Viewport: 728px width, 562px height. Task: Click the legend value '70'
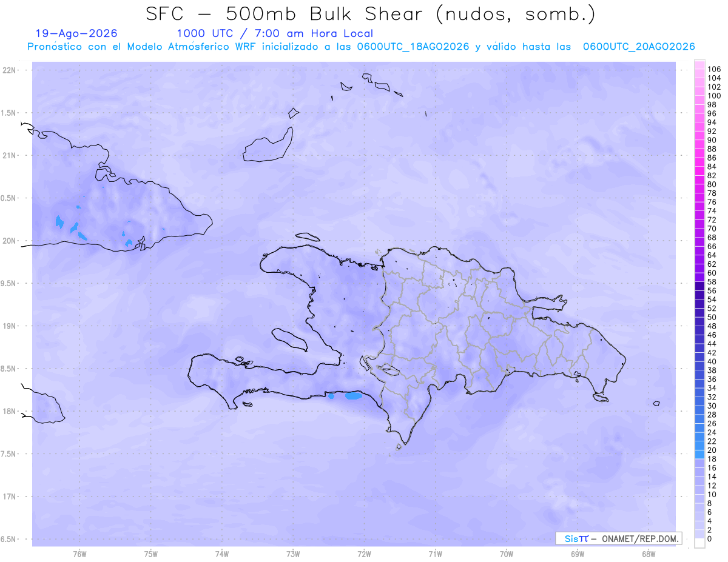pyautogui.click(x=712, y=229)
